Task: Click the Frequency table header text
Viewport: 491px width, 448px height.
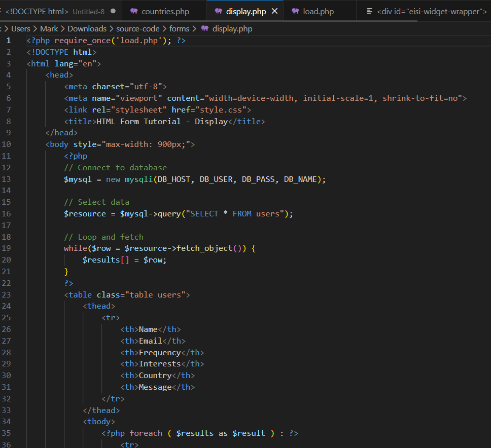Action: (x=160, y=353)
